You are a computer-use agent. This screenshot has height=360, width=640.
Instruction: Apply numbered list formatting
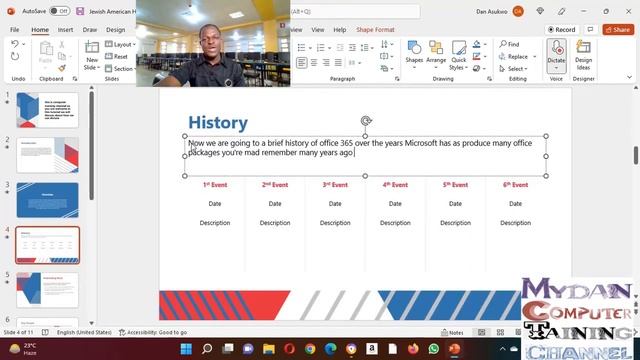pos(320,48)
